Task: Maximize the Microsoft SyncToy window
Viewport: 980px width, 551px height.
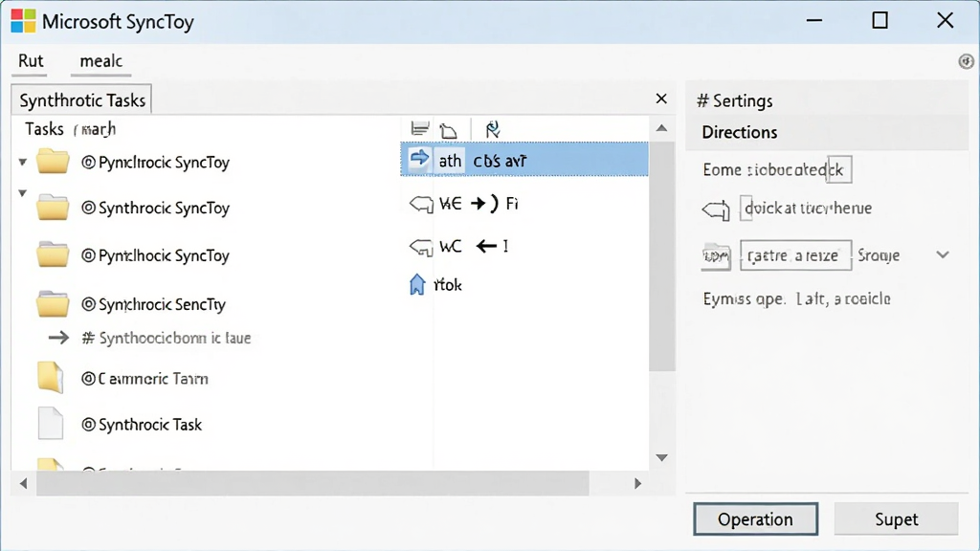Action: click(880, 21)
